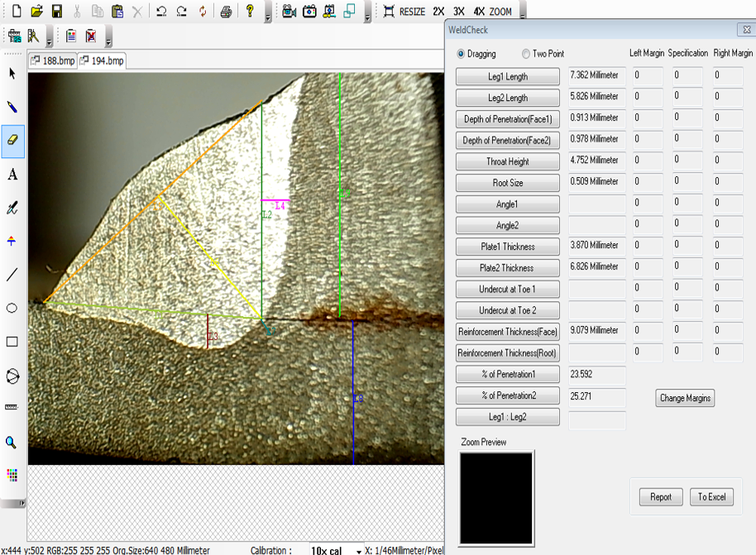Click the Angle2 button
Viewport: 756px width, 555px height.
pyautogui.click(x=508, y=225)
